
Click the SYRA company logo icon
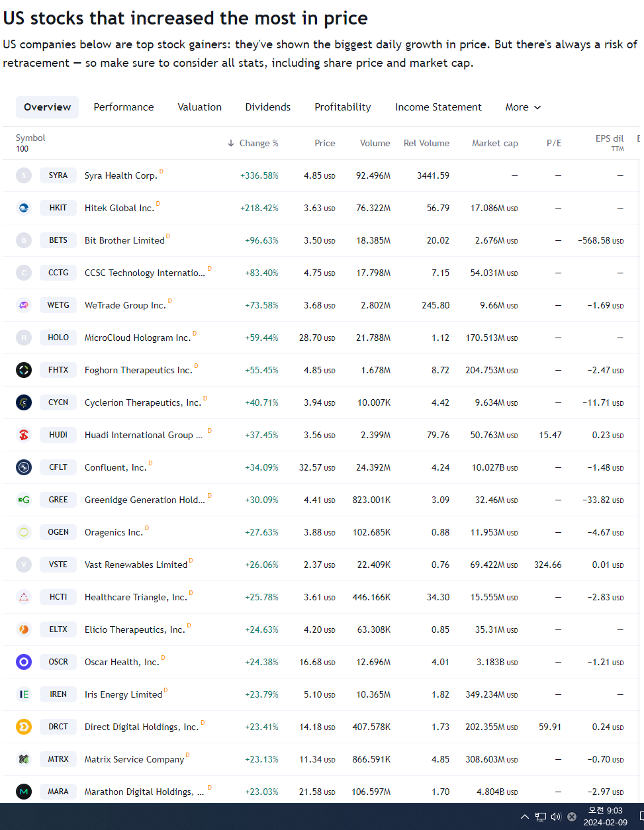tap(24, 175)
